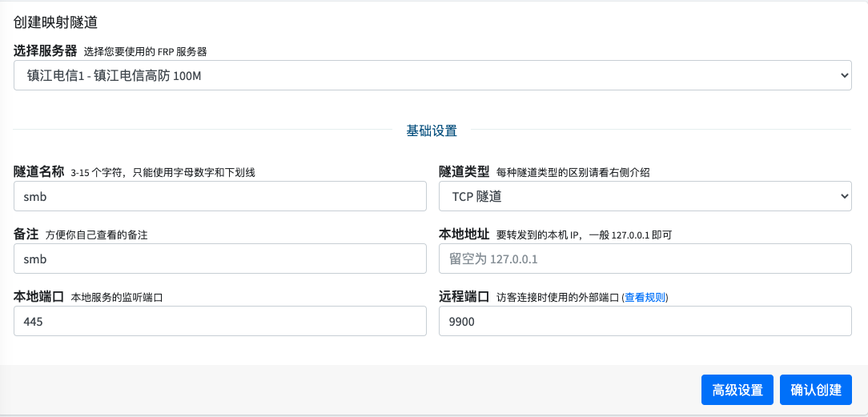Click the 本地端口 field label
Image resolution: width=868 pixels, height=417 pixels.
(38, 297)
